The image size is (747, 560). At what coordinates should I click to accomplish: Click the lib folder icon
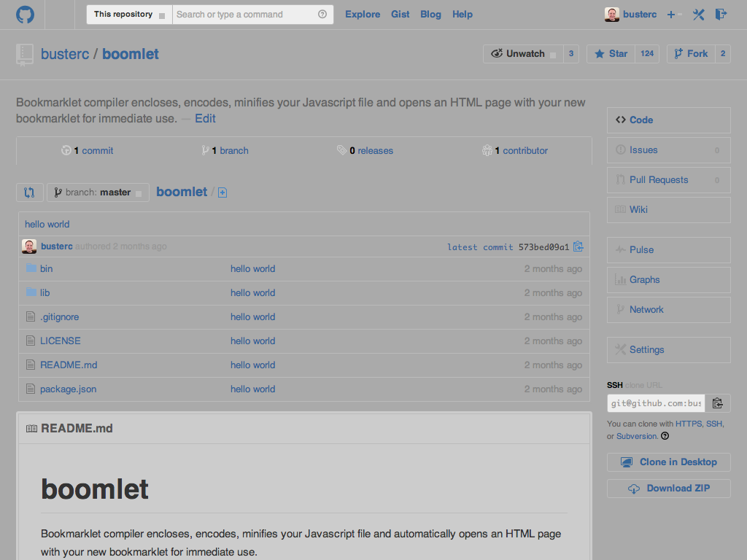(x=31, y=292)
